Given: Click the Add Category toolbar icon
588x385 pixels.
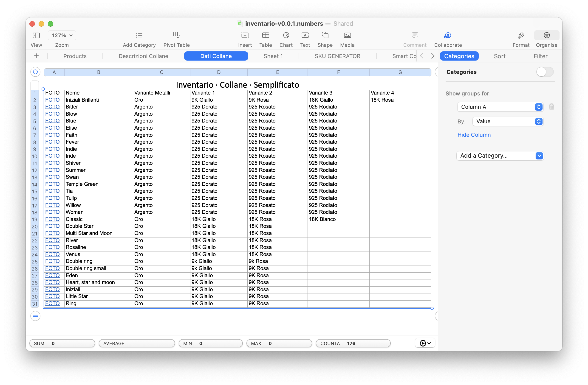Looking at the screenshot, I should coord(139,36).
